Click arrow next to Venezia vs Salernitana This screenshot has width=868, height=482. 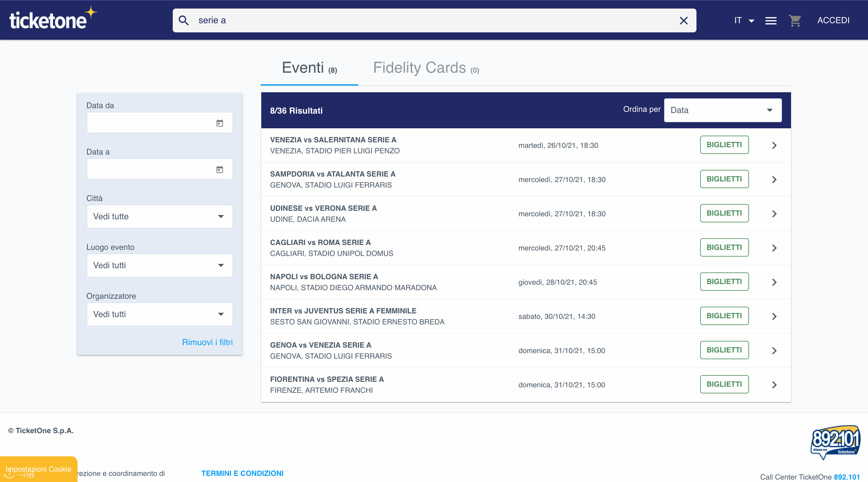point(774,145)
